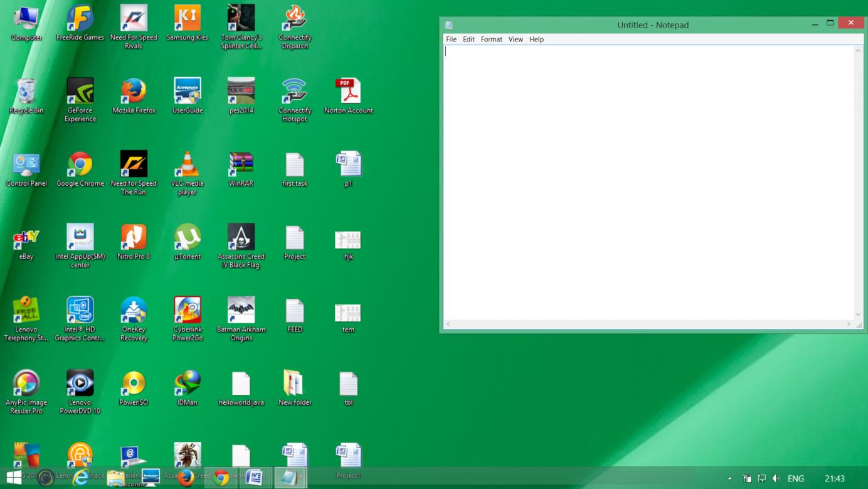Click the volume speaker icon in the tray
Viewport: 868px width, 489px height.
(x=776, y=478)
